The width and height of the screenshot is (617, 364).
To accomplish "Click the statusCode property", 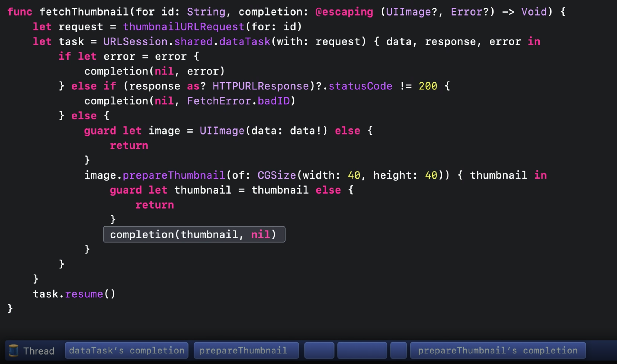I will [360, 86].
